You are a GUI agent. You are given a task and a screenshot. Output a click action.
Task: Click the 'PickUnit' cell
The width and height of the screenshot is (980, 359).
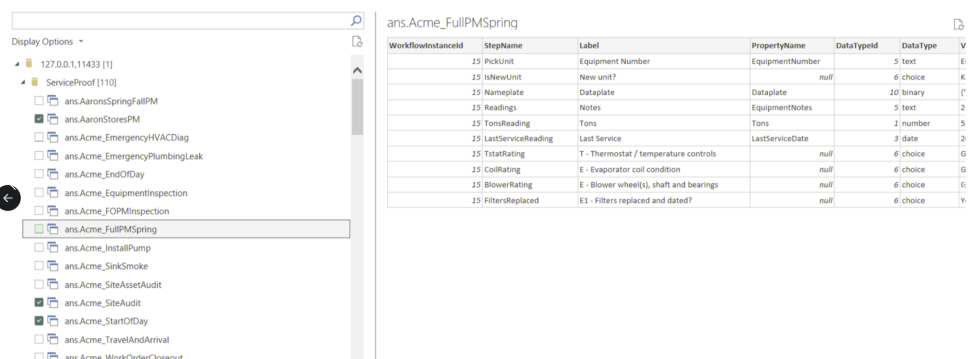[530, 61]
